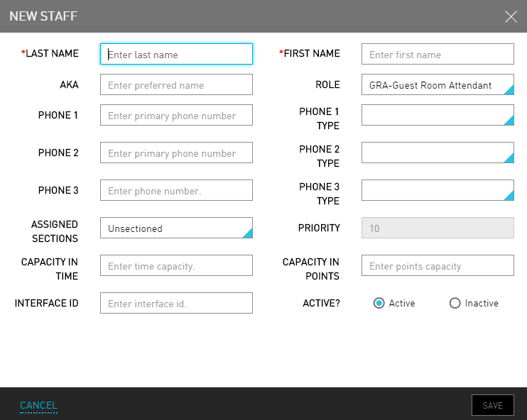Screen dimensions: 527x420
Task: Click the Phone 2 number field
Action: (x=176, y=153)
